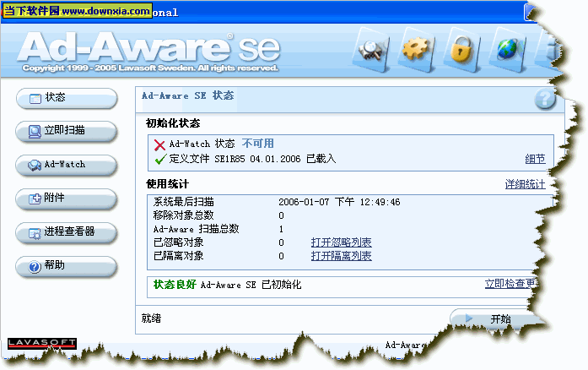Launch 进程查看器 from the sidebar
Viewport: 588px width, 370px height.
coord(67,232)
